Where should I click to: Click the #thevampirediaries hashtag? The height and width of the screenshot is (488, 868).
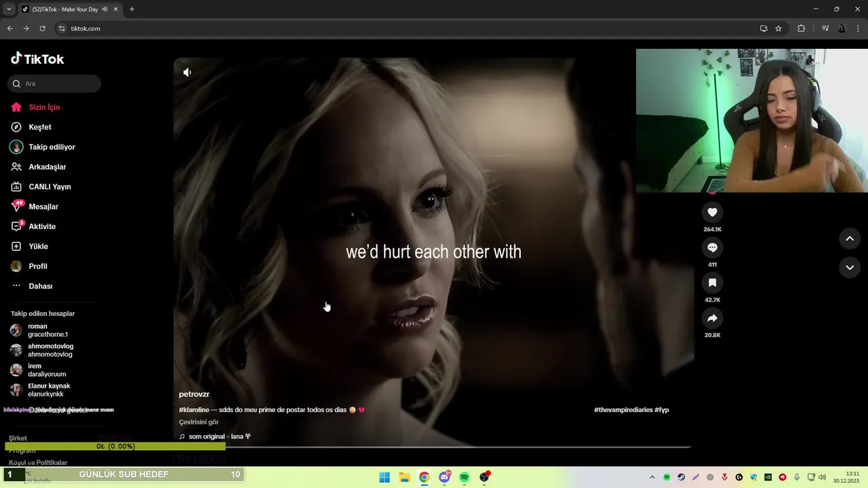[623, 410]
